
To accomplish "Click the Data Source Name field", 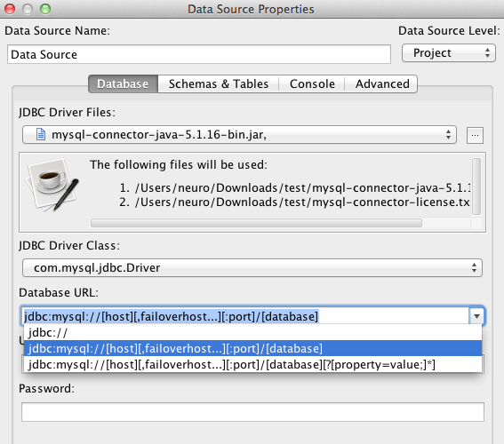I will point(199,54).
